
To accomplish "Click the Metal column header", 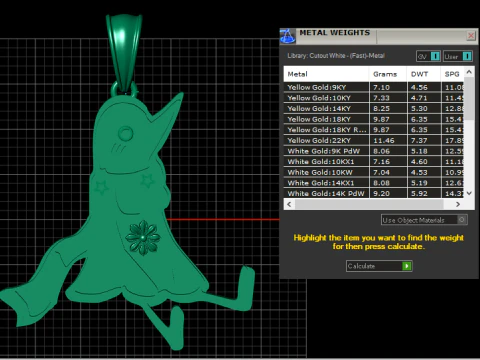I will [x=326, y=74].
